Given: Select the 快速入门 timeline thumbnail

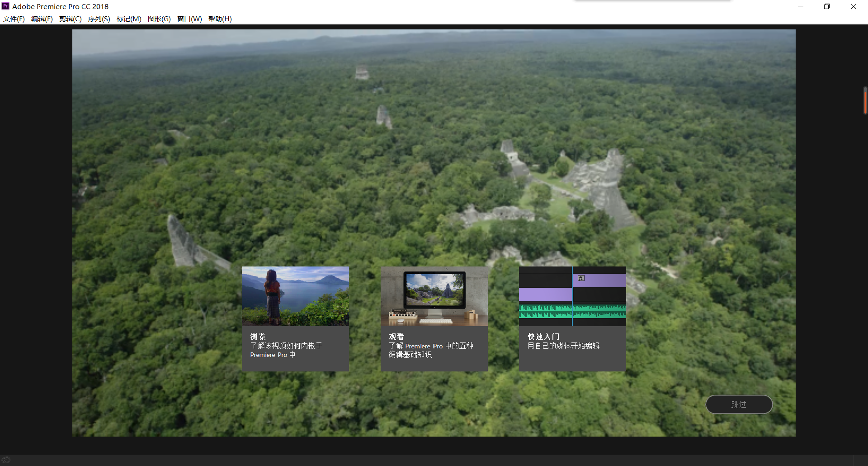Looking at the screenshot, I should point(572,296).
